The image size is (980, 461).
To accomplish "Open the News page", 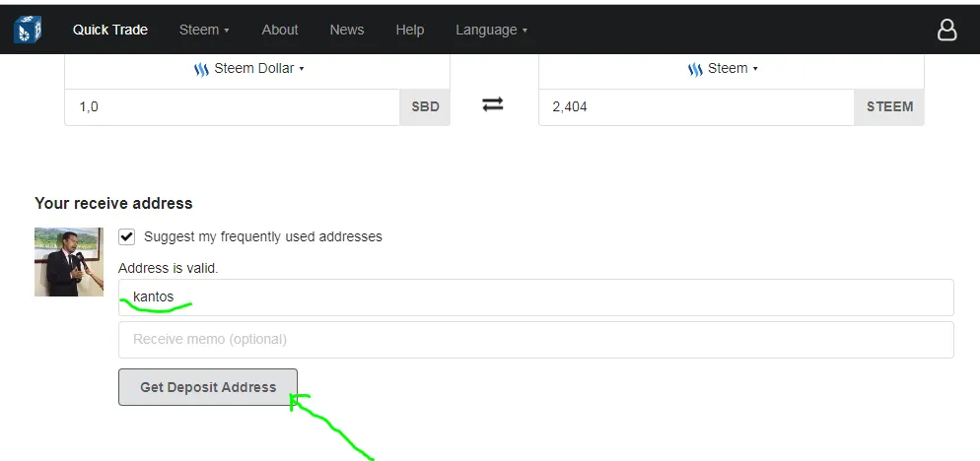I will [347, 30].
